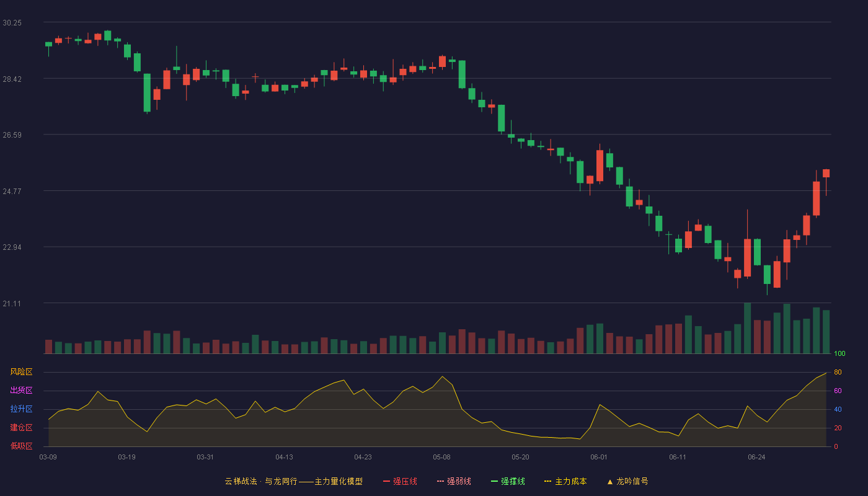Toggle the 龙吟信号 triangle legend entry

coord(627,481)
